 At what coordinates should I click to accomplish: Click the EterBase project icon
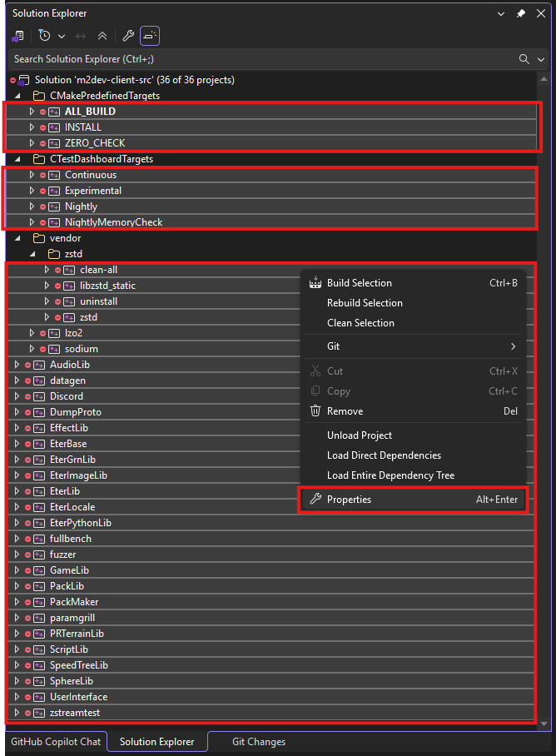pyautogui.click(x=39, y=444)
